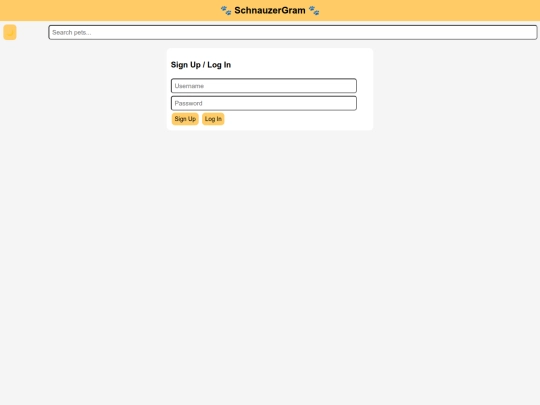Viewport: 540px width, 405px height.
Task: Toggle dark mode with the moon button
Action: tap(10, 32)
